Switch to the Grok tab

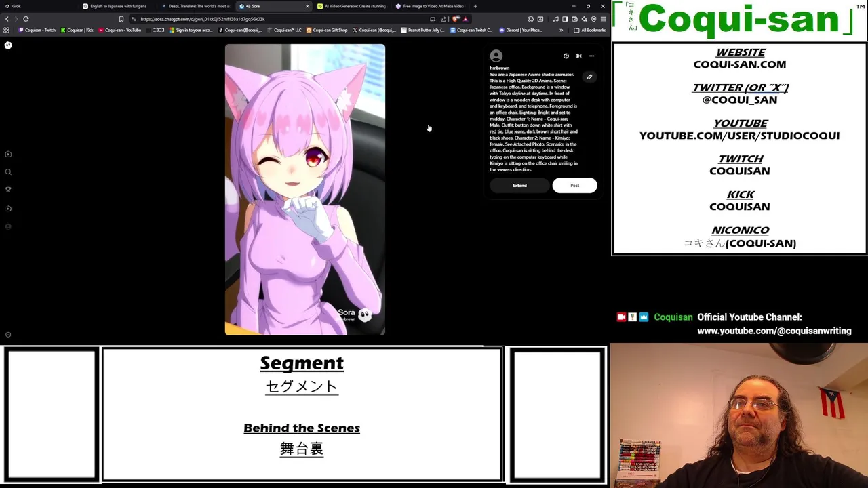37,6
